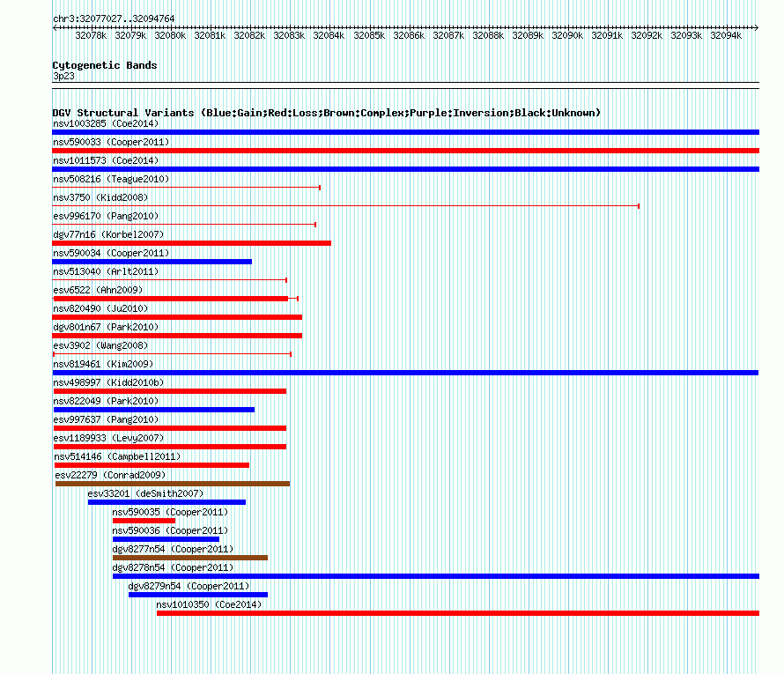Viewport: 784px width, 674px height.
Task: Select nsv513040 (Arlt2011) label
Action: click(x=106, y=271)
